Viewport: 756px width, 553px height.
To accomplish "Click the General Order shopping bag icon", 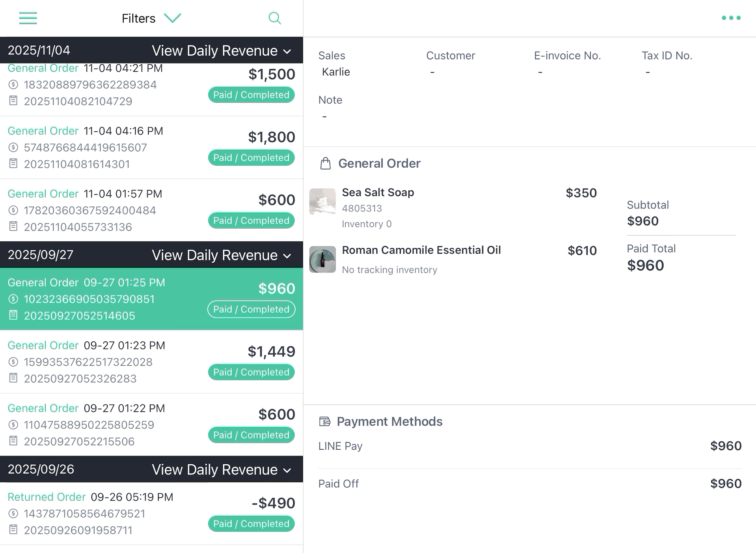I will [326, 163].
